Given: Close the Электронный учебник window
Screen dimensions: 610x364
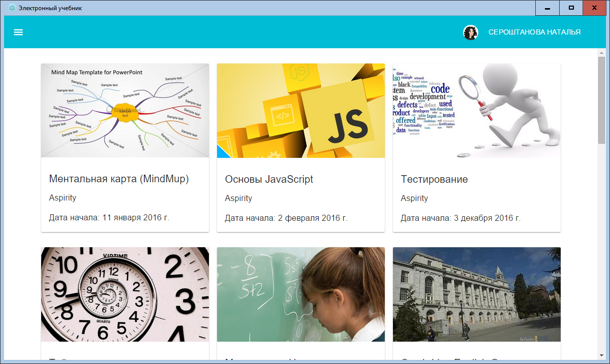Looking at the screenshot, I should (x=595, y=8).
